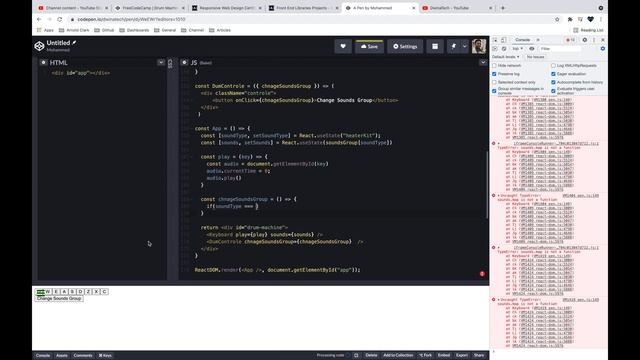
Task: Save the pen
Action: point(369,47)
